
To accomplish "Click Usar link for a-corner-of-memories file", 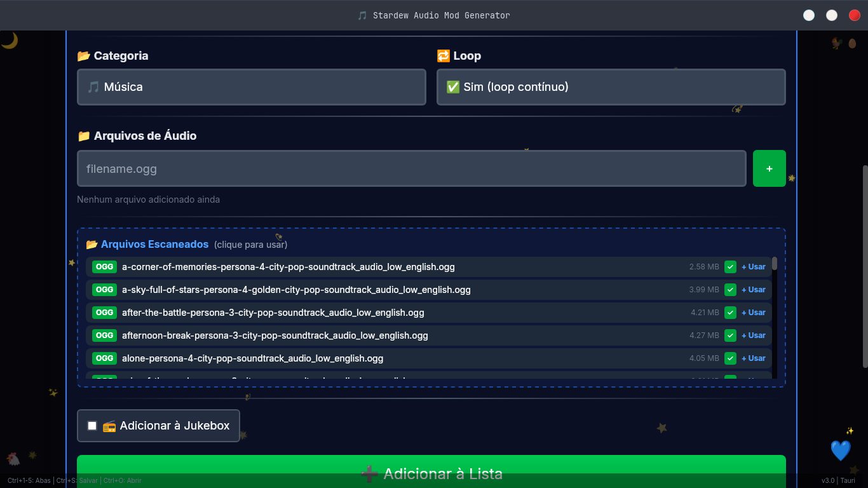I will (754, 267).
